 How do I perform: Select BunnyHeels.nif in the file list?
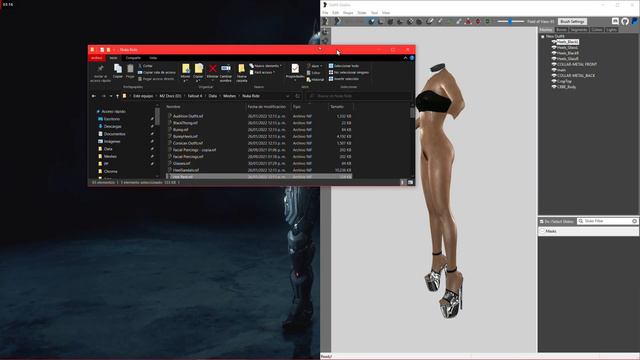click(185, 136)
